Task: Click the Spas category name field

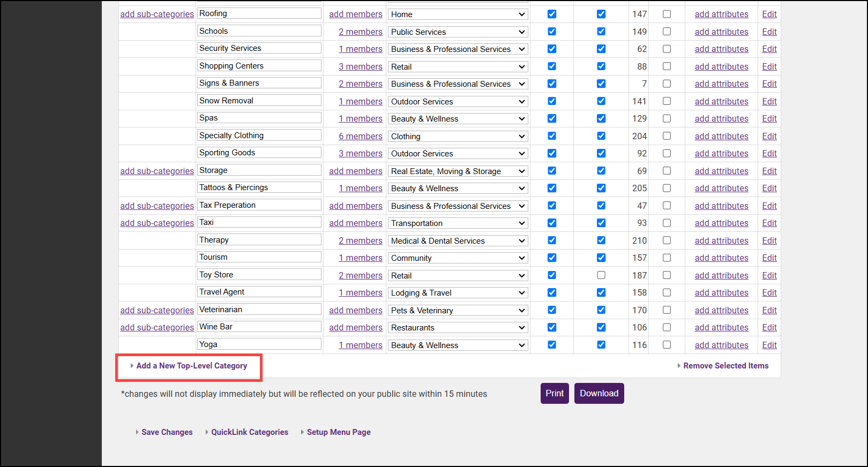Action: (259, 118)
